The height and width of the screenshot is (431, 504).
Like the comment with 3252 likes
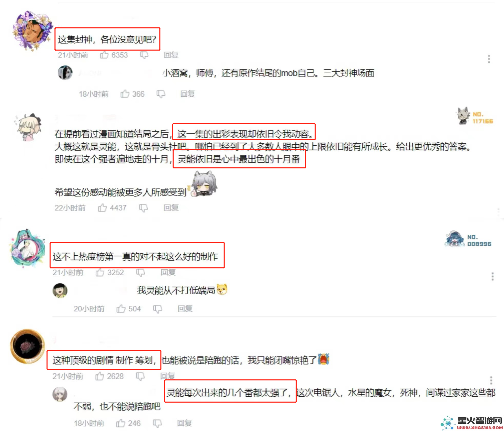[100, 272]
